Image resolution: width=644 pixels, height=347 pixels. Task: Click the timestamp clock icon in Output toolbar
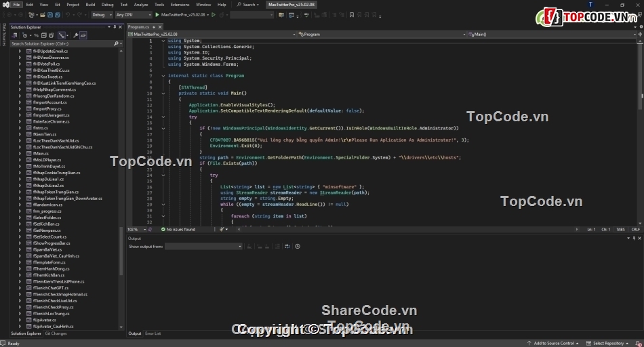[x=298, y=247]
